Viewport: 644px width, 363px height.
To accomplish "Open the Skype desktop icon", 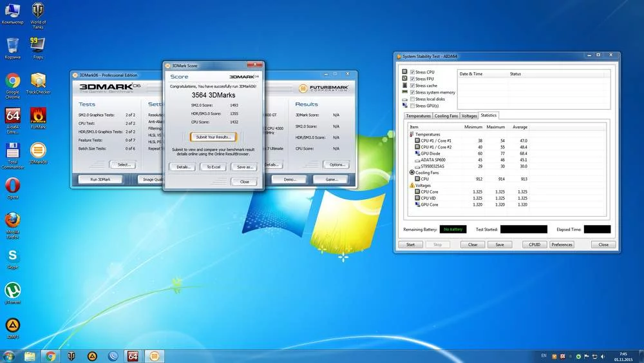I will (x=12, y=256).
